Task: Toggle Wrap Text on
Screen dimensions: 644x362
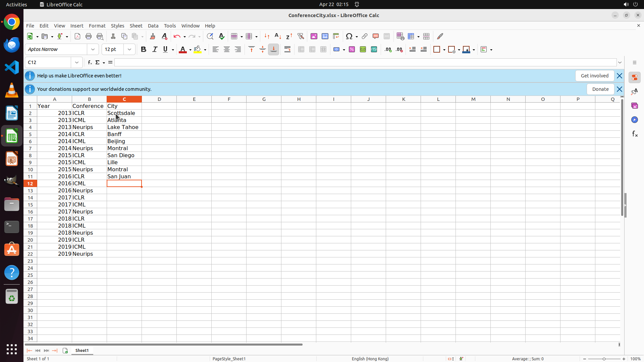Action: [x=287, y=49]
